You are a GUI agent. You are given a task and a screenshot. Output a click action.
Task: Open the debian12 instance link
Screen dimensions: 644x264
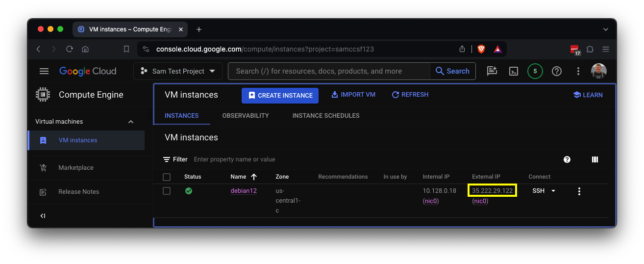pos(244,191)
